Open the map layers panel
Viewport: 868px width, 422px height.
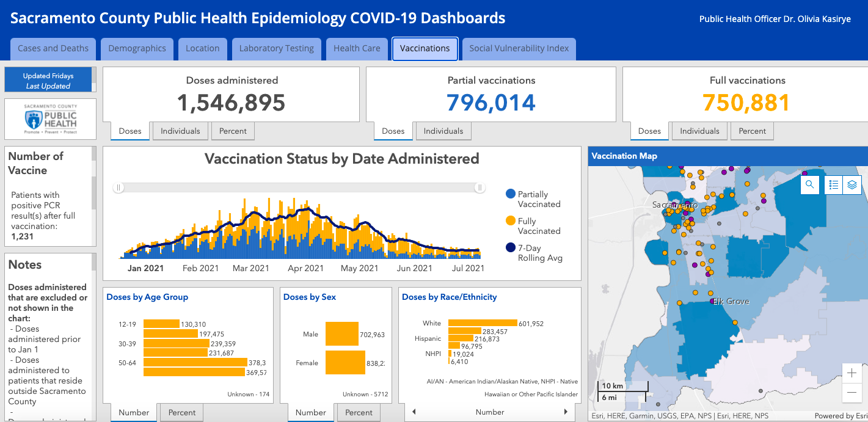pos(852,184)
